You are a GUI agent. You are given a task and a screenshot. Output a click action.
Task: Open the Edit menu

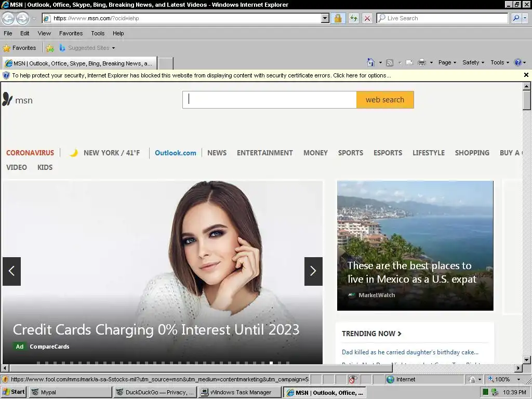click(x=24, y=33)
